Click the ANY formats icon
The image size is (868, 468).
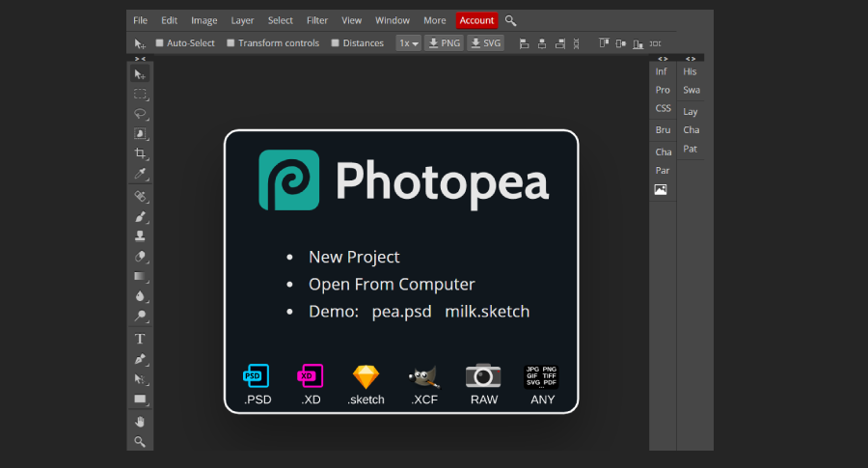(x=541, y=376)
